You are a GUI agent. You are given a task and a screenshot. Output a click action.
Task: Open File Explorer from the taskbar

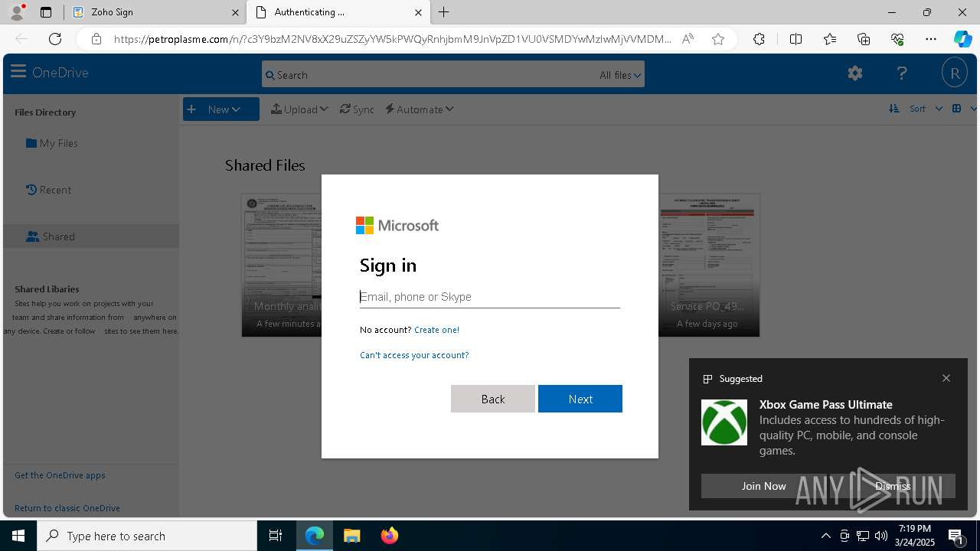coord(352,536)
